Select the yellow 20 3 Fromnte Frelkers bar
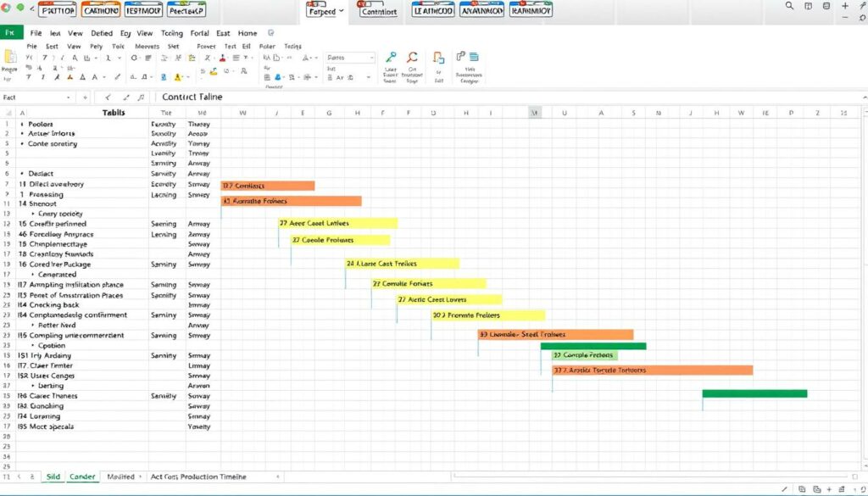 pyautogui.click(x=488, y=315)
